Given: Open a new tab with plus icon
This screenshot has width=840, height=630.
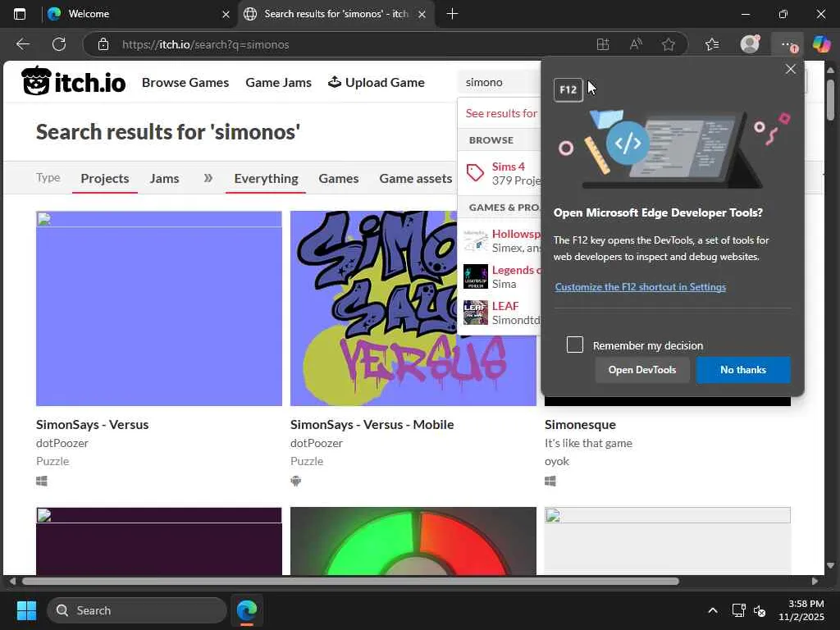Looking at the screenshot, I should point(452,14).
